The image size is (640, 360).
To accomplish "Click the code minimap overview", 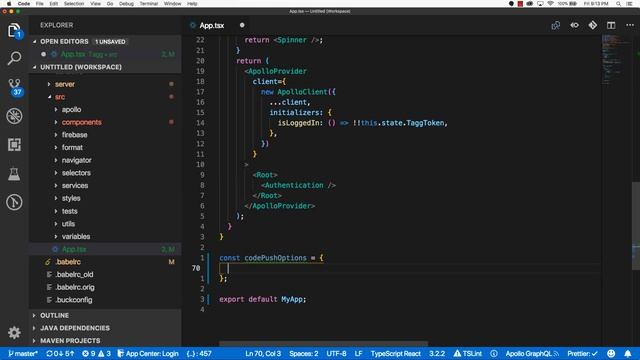I will point(616,61).
